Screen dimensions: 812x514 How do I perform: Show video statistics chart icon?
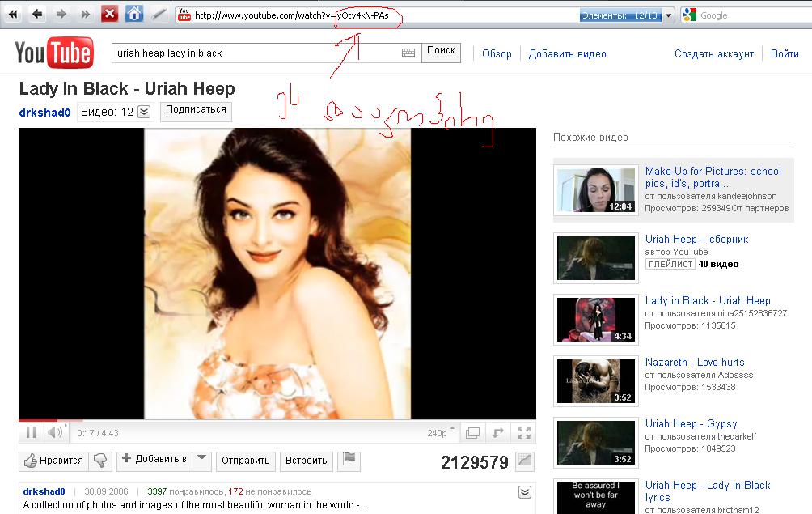point(525,461)
